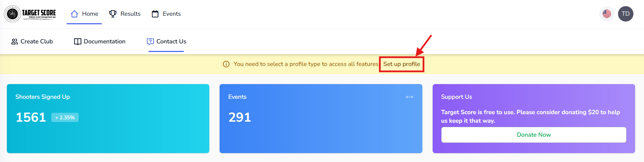Click the 291 events count

(240, 118)
